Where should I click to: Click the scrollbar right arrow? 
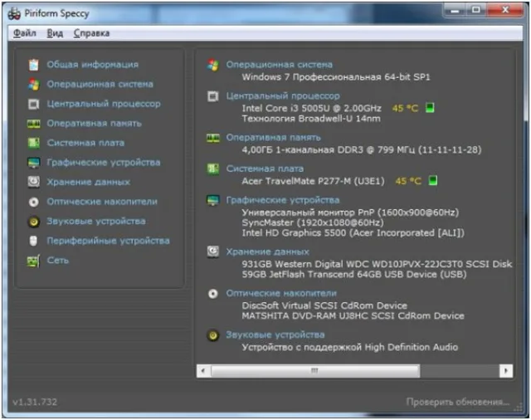click(x=506, y=371)
